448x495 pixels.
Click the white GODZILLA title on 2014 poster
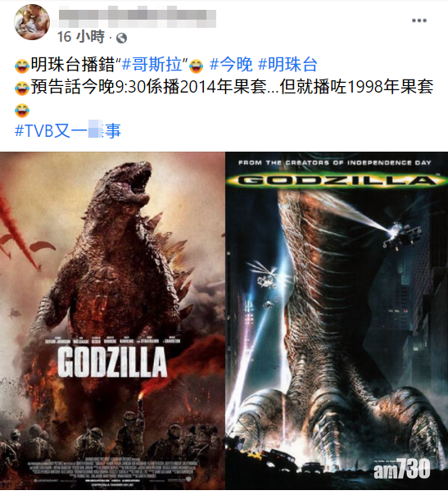click(x=112, y=361)
